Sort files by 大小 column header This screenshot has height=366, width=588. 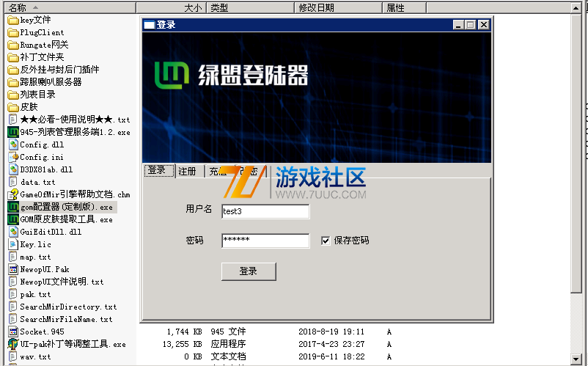pyautogui.click(x=172, y=7)
